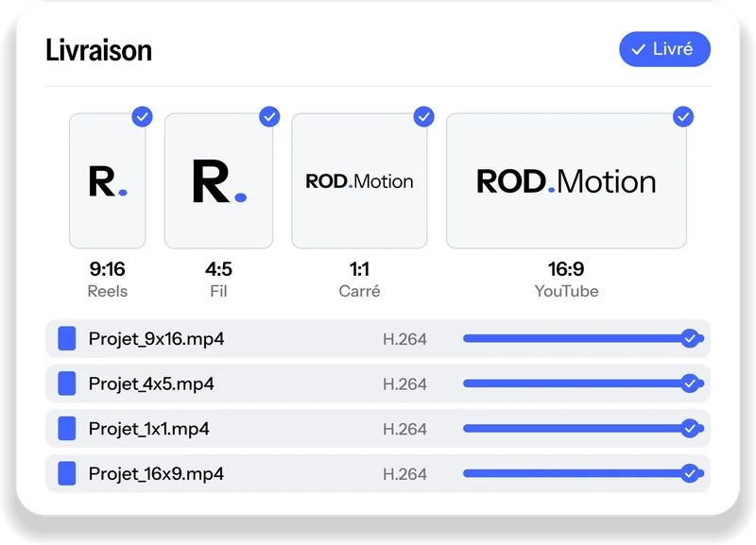756x545 pixels.
Task: Click the Projet_16x9.mp4 progress bar
Action: coord(583,473)
